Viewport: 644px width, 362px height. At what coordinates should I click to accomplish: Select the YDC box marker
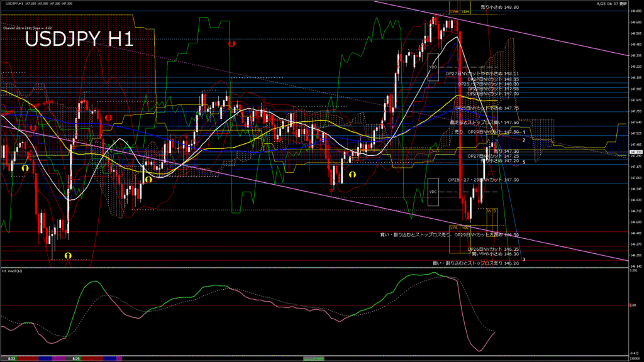click(433, 192)
